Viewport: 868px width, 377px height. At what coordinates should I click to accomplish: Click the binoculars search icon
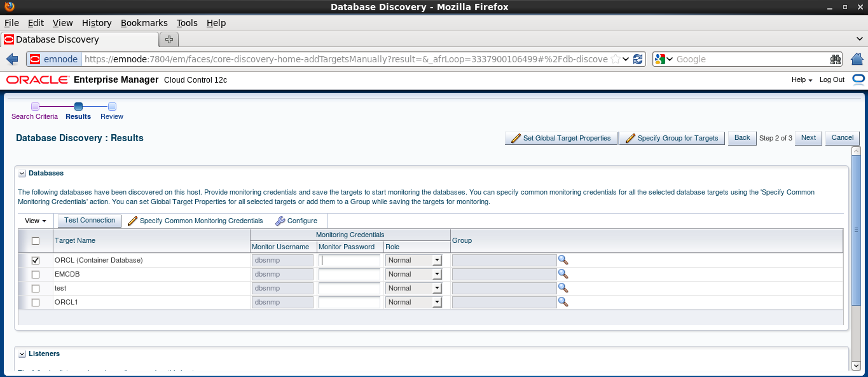click(836, 59)
